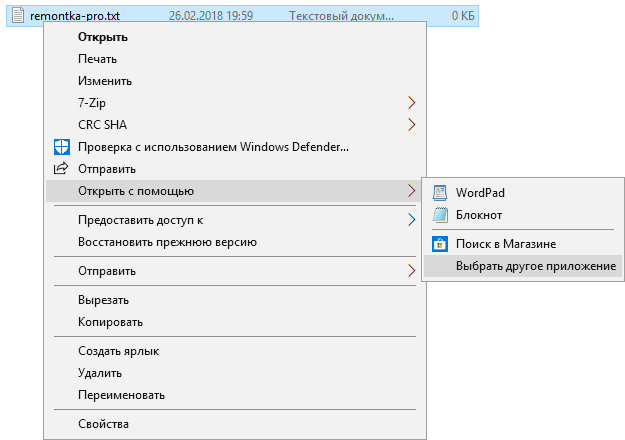Open the CRC SHA menu entry
The image size is (625, 440).
(235, 125)
